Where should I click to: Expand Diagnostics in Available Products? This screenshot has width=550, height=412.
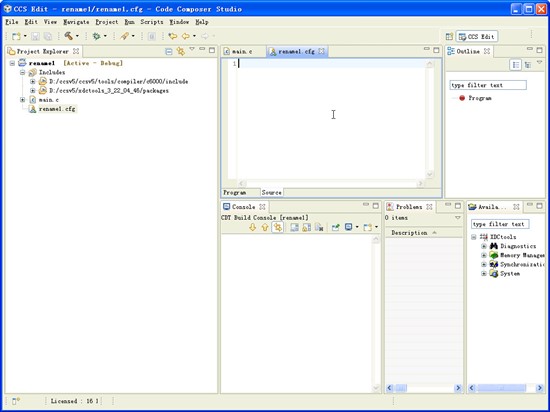click(484, 246)
